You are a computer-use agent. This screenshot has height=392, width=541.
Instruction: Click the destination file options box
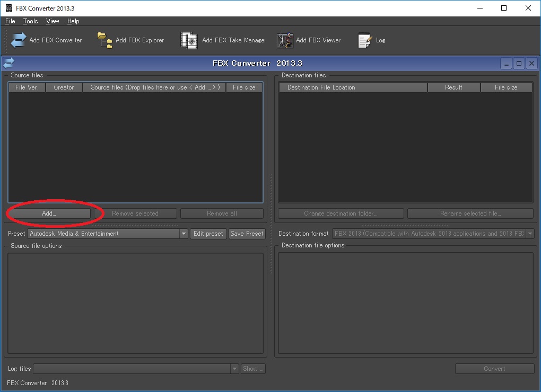pyautogui.click(x=406, y=303)
